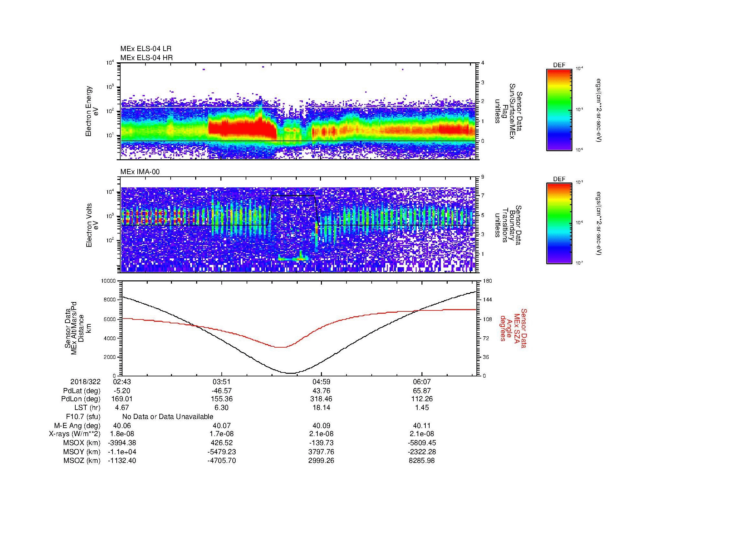
Task: Select the MSOZ value "-1132.40"
Action: (122, 461)
